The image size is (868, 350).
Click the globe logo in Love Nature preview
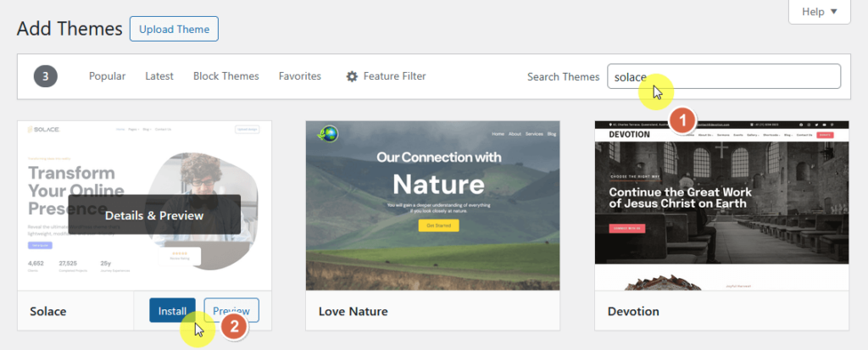pos(328,133)
